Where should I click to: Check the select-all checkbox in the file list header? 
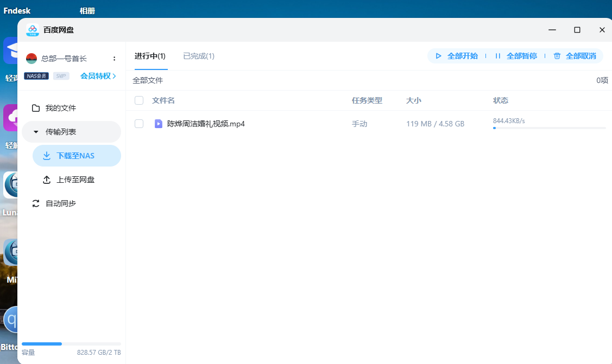tap(139, 100)
